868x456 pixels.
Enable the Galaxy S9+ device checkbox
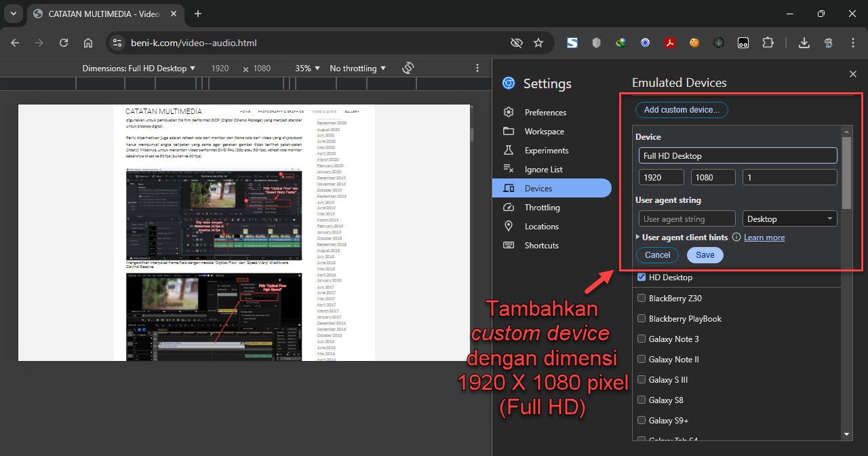642,420
